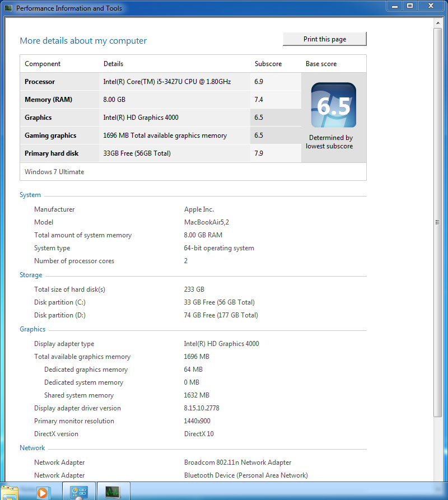This screenshot has height=500, width=448.
Task: Click the Manufacturer label
Action: (x=54, y=209)
